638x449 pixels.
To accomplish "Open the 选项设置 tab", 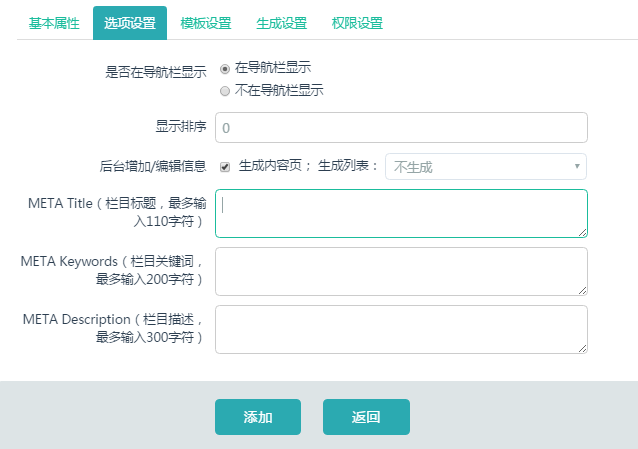I will point(130,23).
